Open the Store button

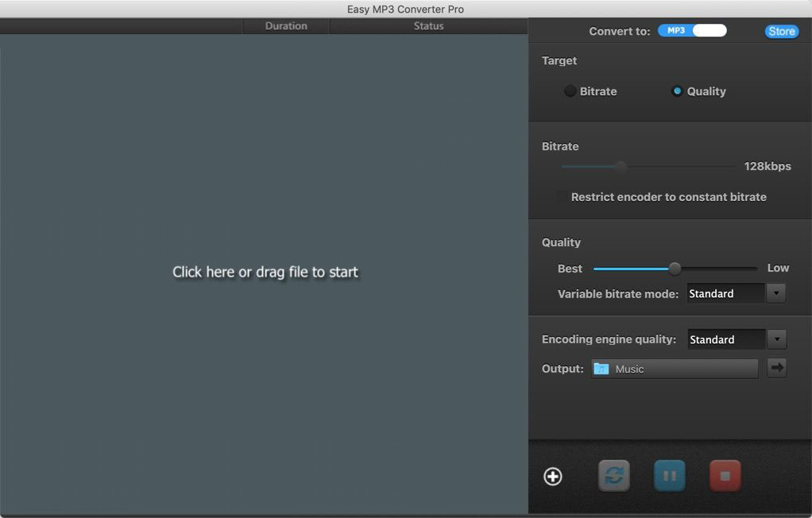coord(782,32)
